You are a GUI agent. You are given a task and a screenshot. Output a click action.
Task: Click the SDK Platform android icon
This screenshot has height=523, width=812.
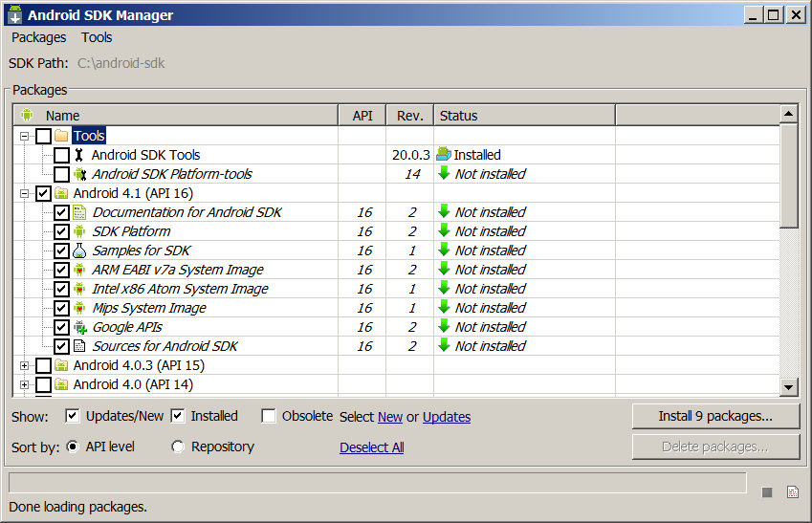click(79, 231)
